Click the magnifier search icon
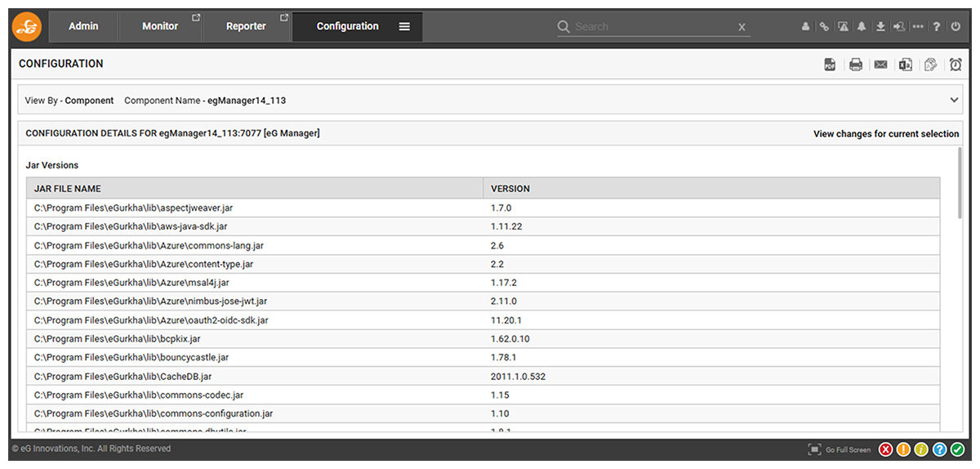The image size is (980, 469). (x=563, y=27)
